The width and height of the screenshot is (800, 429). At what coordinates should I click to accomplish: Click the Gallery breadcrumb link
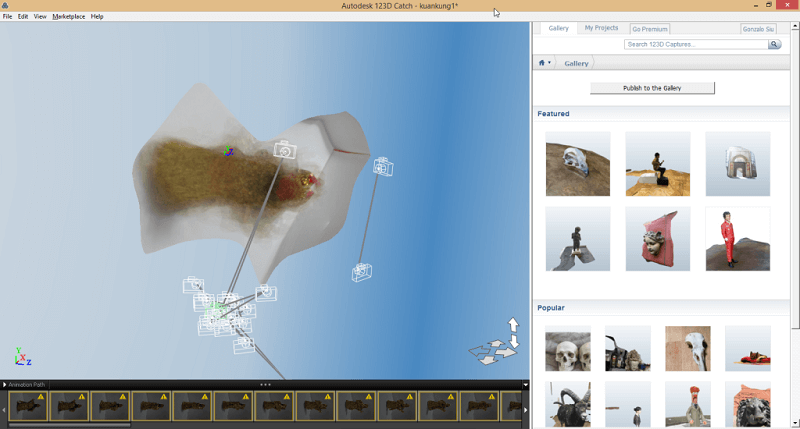tap(576, 63)
